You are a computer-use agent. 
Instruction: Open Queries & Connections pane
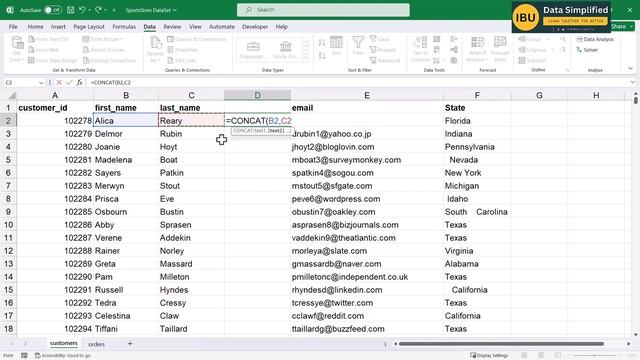click(x=197, y=39)
